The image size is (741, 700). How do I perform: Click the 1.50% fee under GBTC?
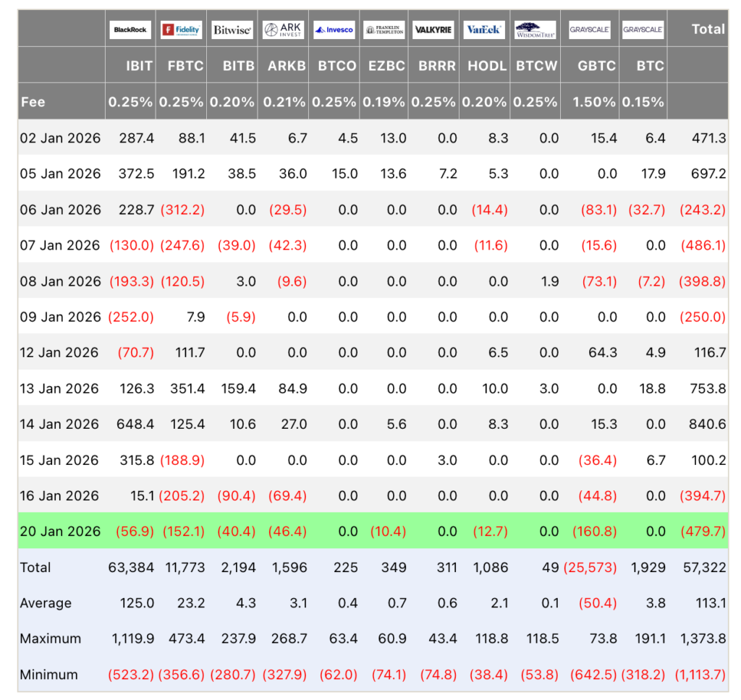click(x=594, y=102)
